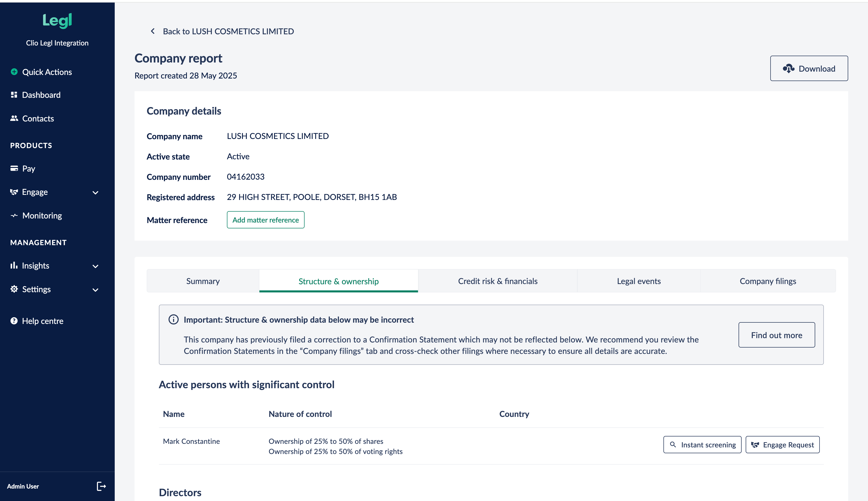Screen dimensions: 868x501
Task: Open the Credit risk & financials tab
Action: (497, 281)
